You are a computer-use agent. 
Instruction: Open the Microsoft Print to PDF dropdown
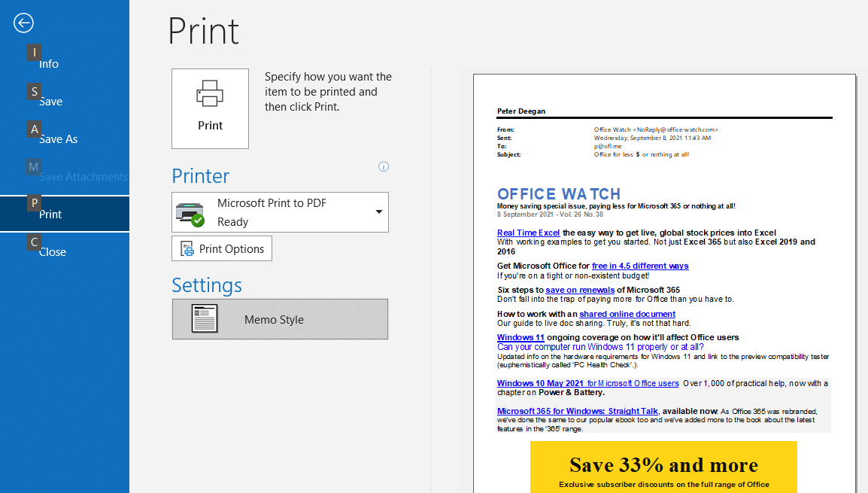[x=280, y=212]
